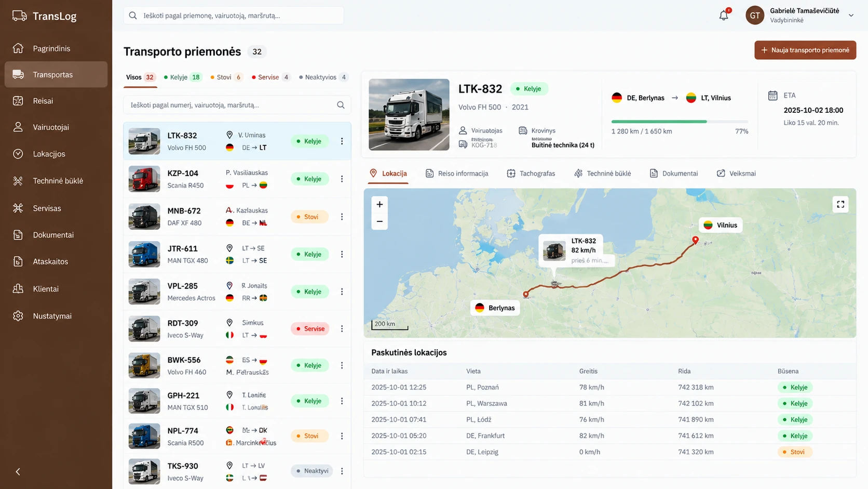Image resolution: width=868 pixels, height=489 pixels.
Task: Click Berlin origin pin on map
Action: pos(526,295)
